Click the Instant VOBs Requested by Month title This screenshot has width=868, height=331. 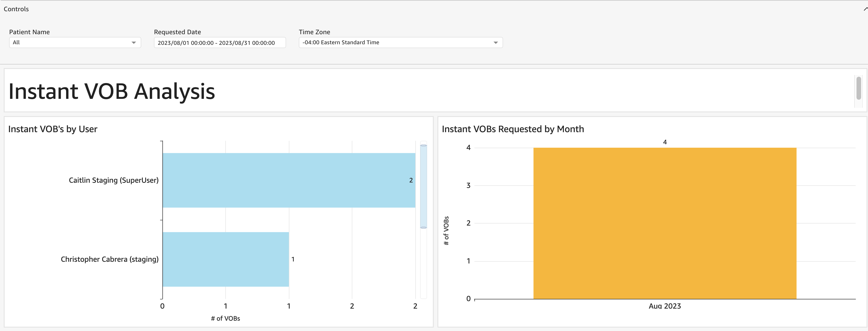pos(512,129)
